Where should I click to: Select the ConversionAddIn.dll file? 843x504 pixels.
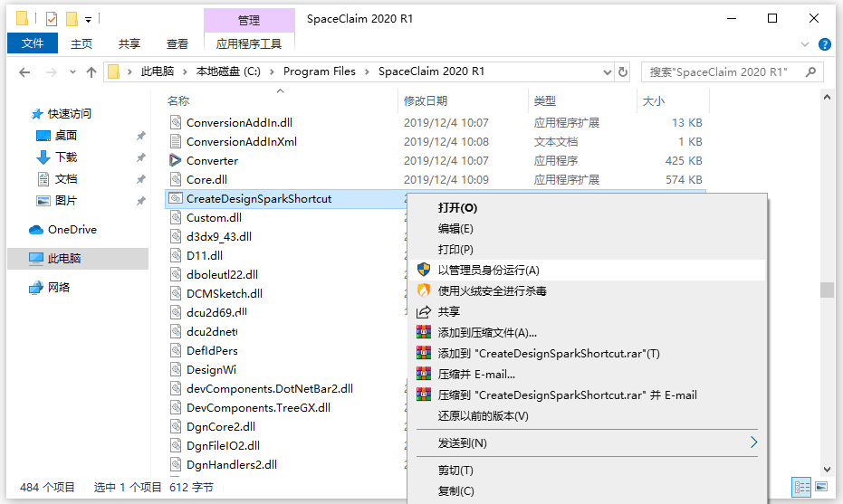click(x=239, y=122)
